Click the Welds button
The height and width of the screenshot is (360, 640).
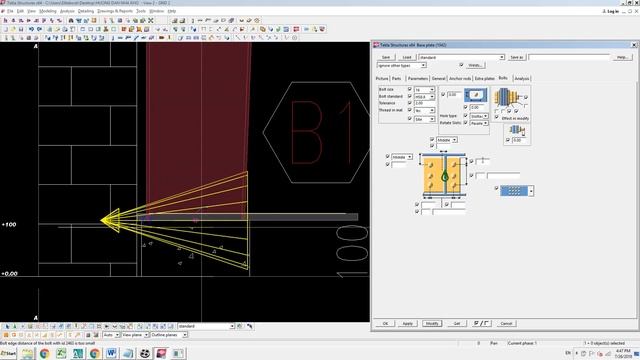pos(475,65)
